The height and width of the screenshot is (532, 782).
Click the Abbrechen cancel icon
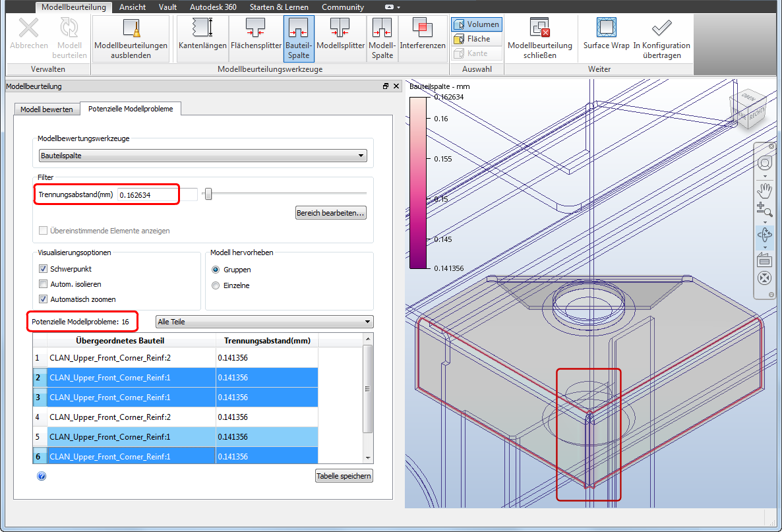(x=28, y=28)
